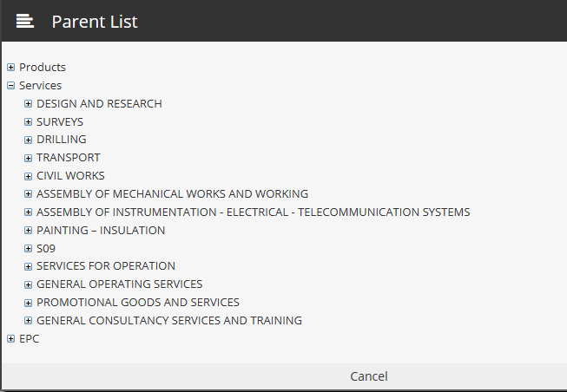This screenshot has width=567, height=392.
Task: Click the Cancel button
Action: coord(369,376)
